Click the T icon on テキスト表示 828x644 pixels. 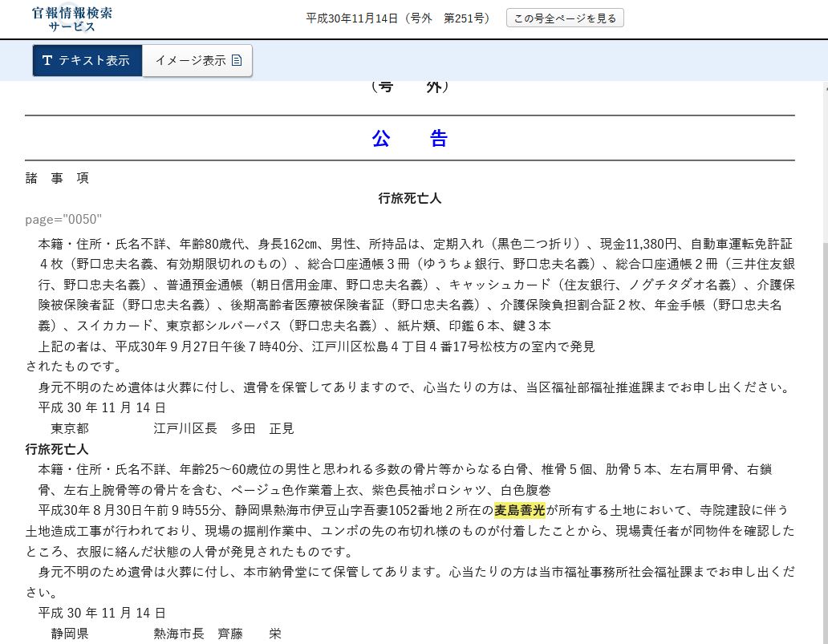(x=47, y=61)
